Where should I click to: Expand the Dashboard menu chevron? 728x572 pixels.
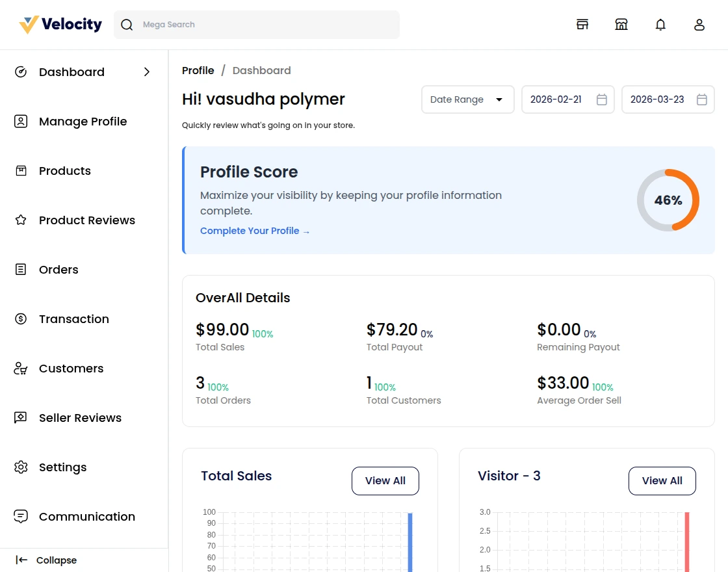[x=147, y=71]
